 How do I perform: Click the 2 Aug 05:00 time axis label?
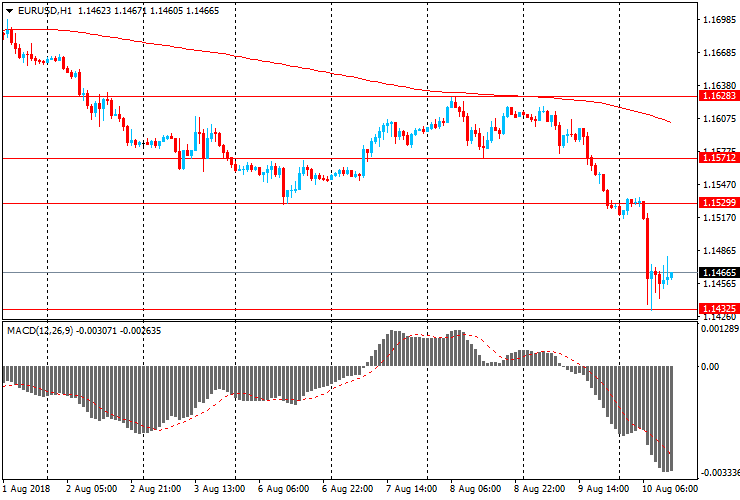click(92, 489)
